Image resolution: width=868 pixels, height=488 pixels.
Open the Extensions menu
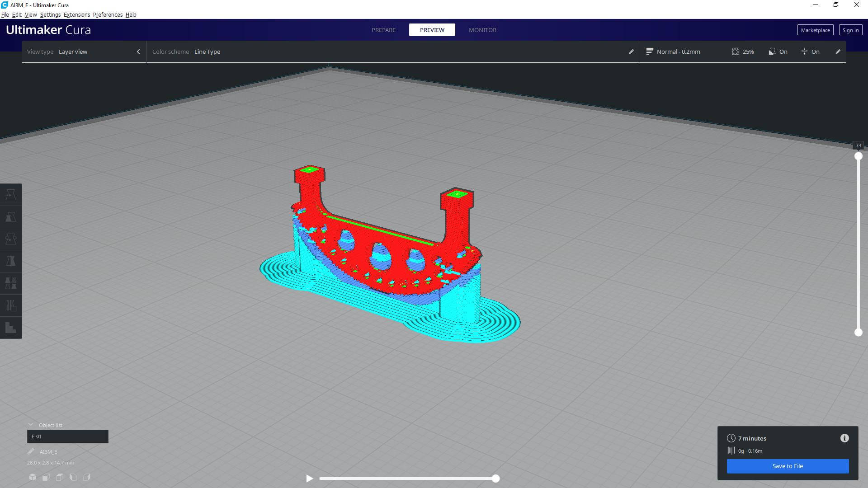[76, 14]
